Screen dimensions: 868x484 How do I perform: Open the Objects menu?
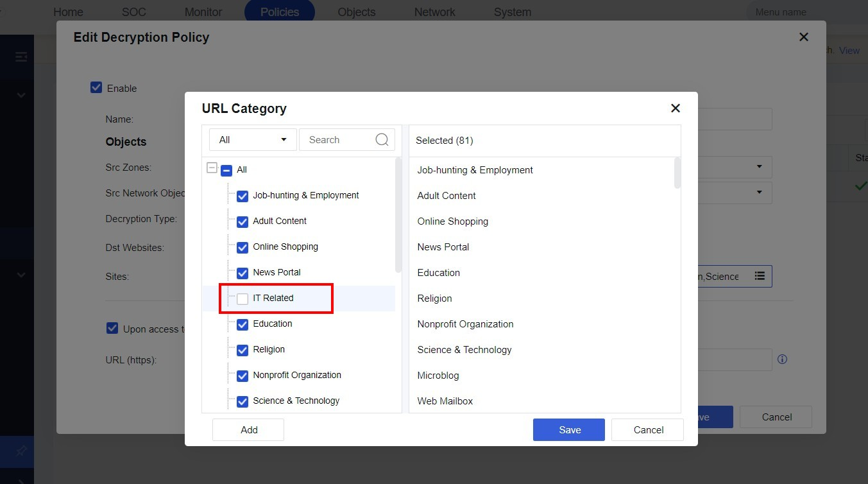pyautogui.click(x=357, y=12)
